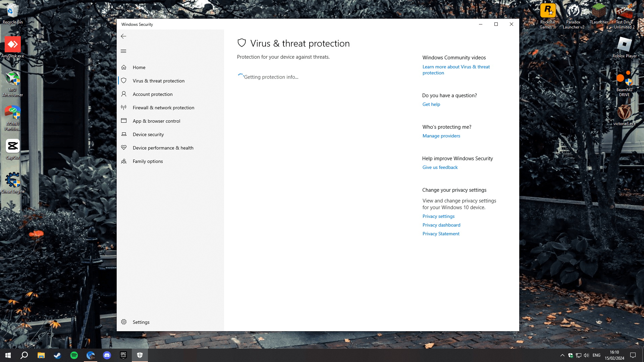
Task: Open Epic Games Launcher from taskbar
Action: [123, 355]
